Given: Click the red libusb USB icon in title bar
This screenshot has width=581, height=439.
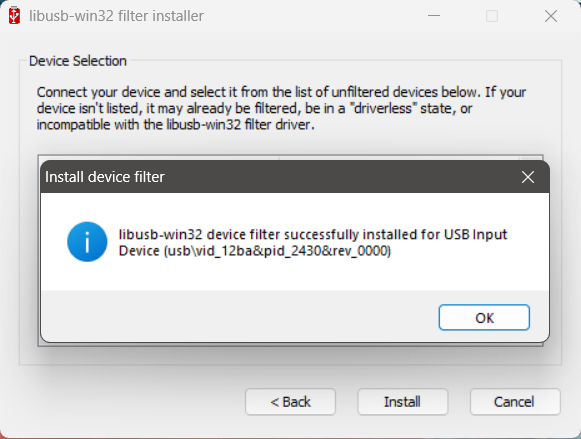Looking at the screenshot, I should click(14, 16).
